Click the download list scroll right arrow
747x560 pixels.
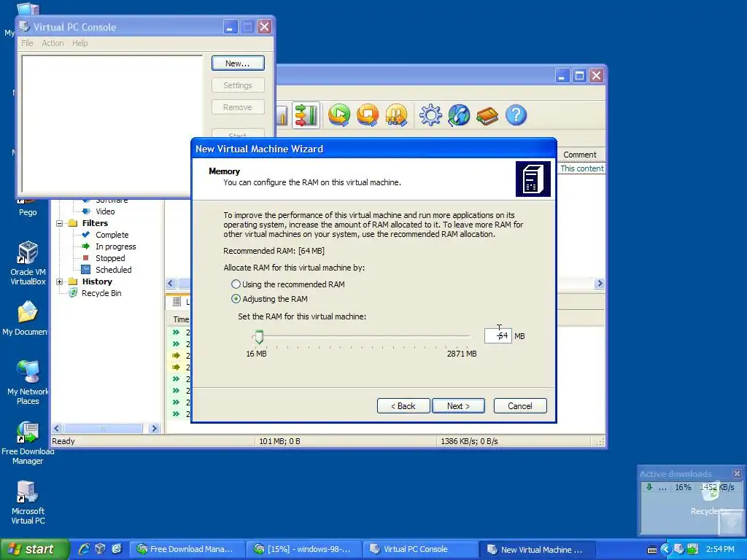(x=600, y=284)
